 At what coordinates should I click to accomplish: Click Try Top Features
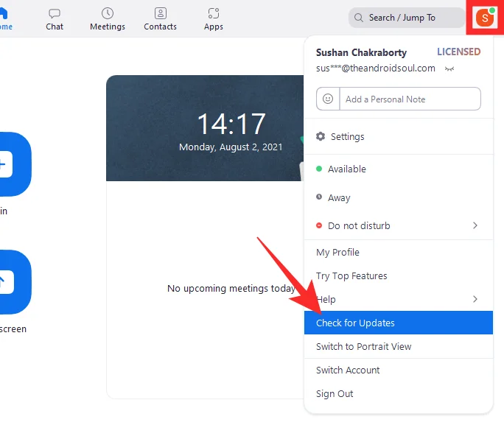[x=351, y=275]
